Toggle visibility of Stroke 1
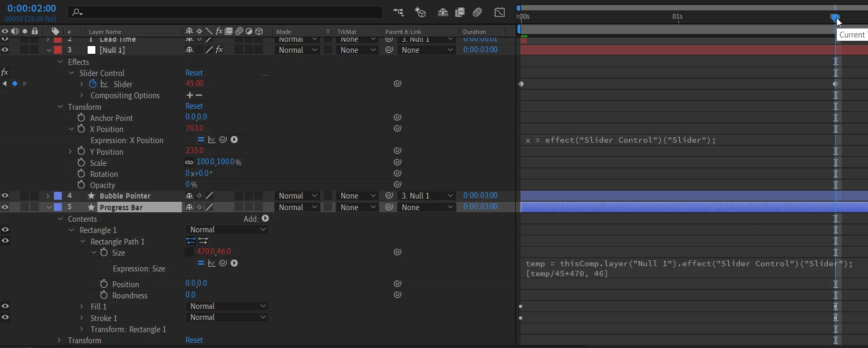This screenshot has height=348, width=868. [5, 317]
